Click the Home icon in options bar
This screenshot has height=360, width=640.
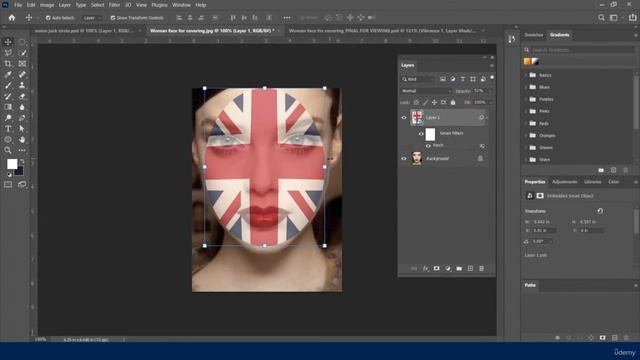(12, 18)
